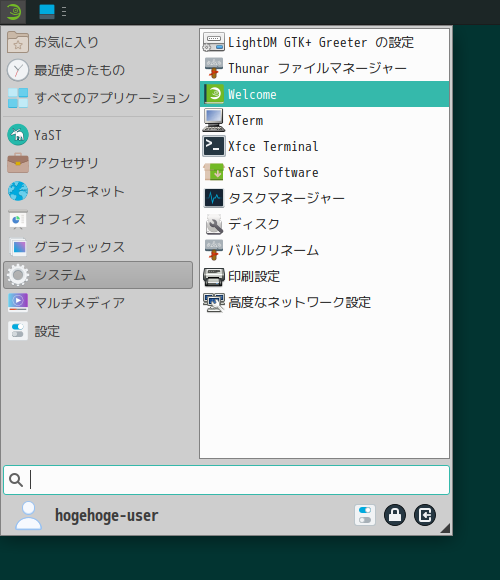
Task: Open LightDM GTK+ Greeter の設定
Action: click(x=324, y=42)
